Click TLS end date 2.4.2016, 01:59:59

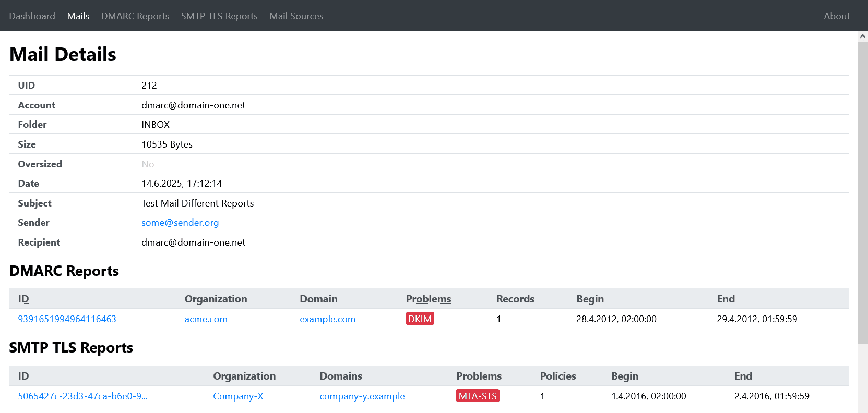tap(772, 396)
